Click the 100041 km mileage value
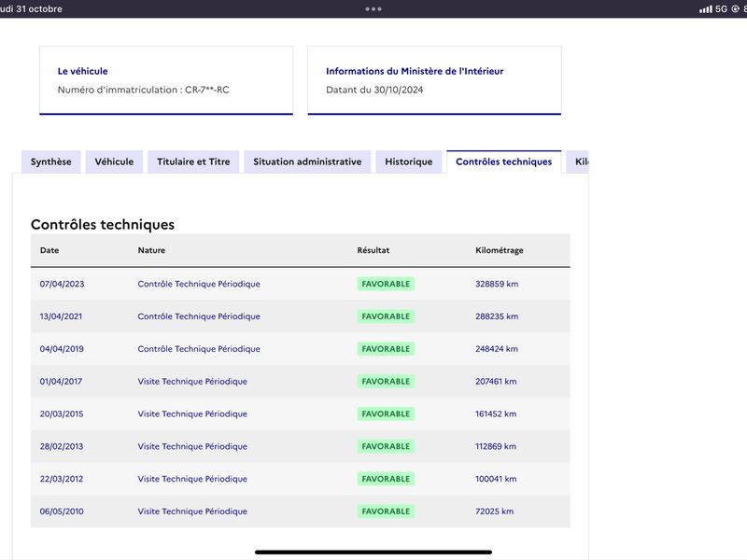 pos(496,479)
